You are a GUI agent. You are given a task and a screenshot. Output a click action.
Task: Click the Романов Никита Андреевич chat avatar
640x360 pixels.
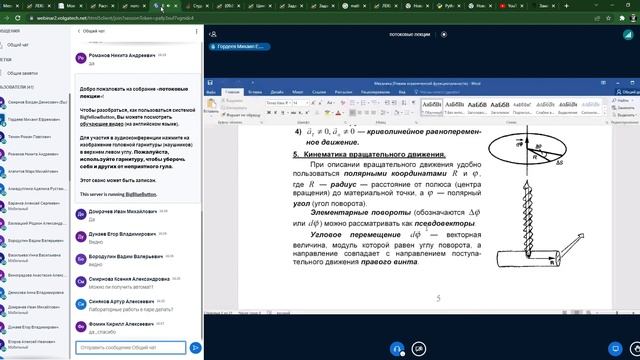tap(81, 58)
